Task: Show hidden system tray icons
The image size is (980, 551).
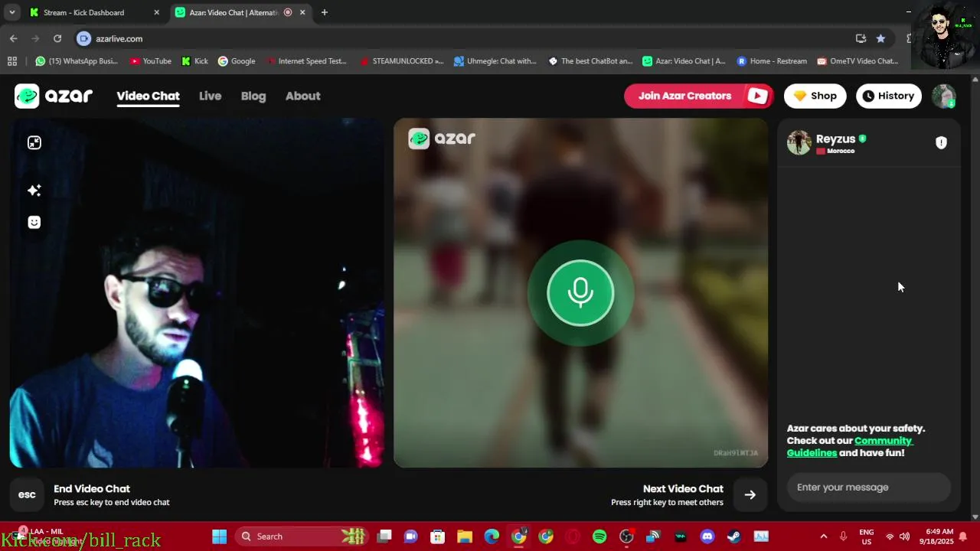Action: coord(823,536)
